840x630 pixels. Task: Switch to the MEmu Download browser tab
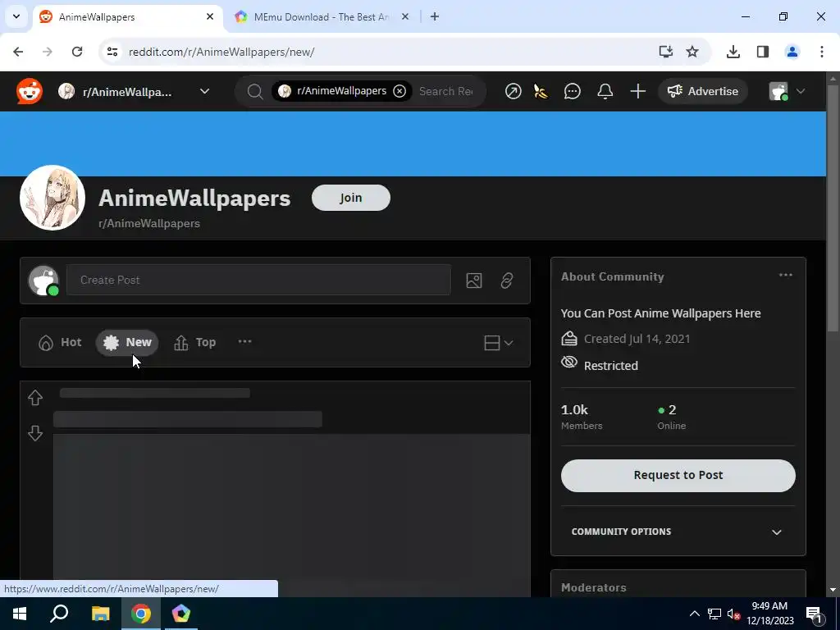[x=322, y=17]
